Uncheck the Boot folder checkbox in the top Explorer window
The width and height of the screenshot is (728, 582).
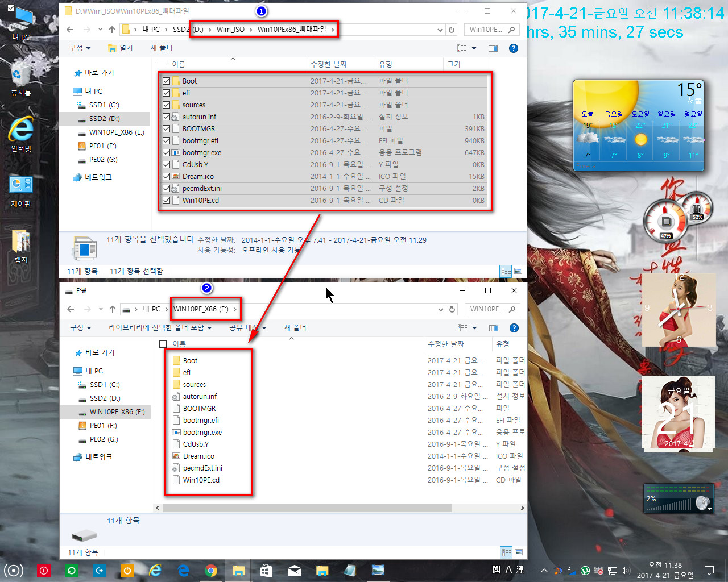166,81
